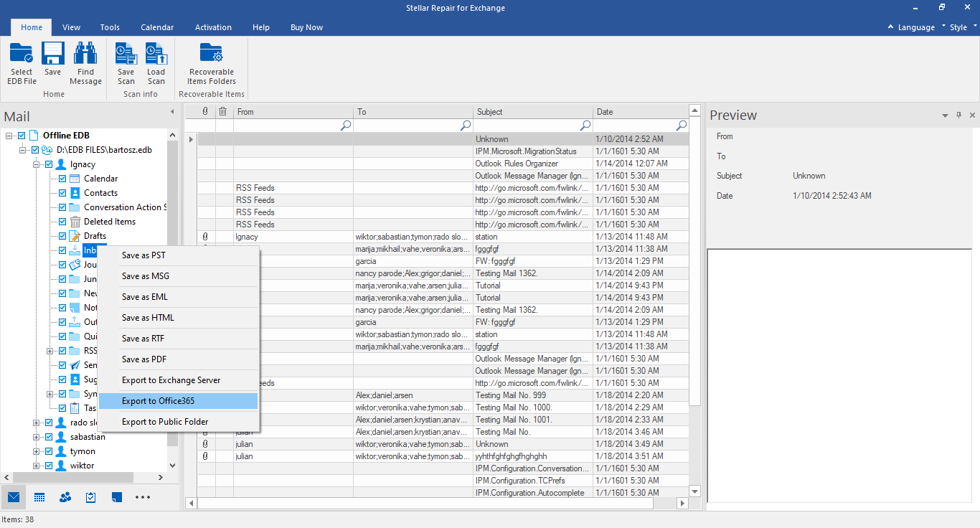The image size is (980, 528).
Task: Pin the Preview pane
Action: (x=959, y=115)
